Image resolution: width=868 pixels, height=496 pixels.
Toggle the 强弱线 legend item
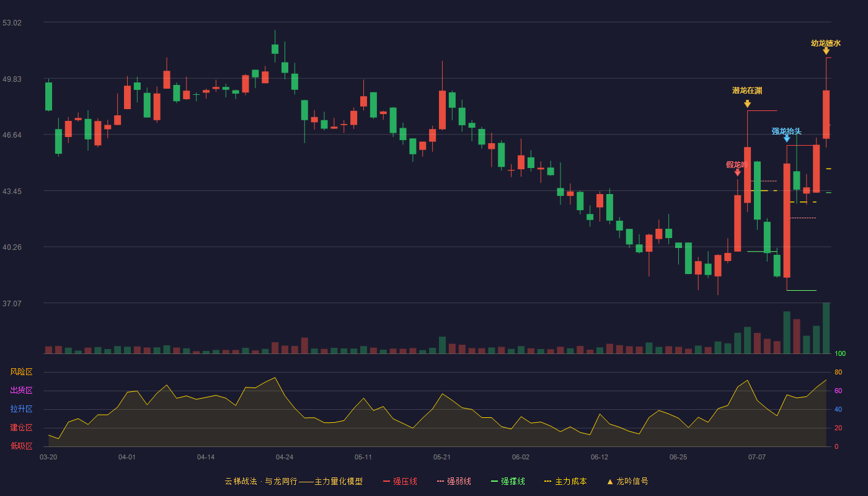454,481
